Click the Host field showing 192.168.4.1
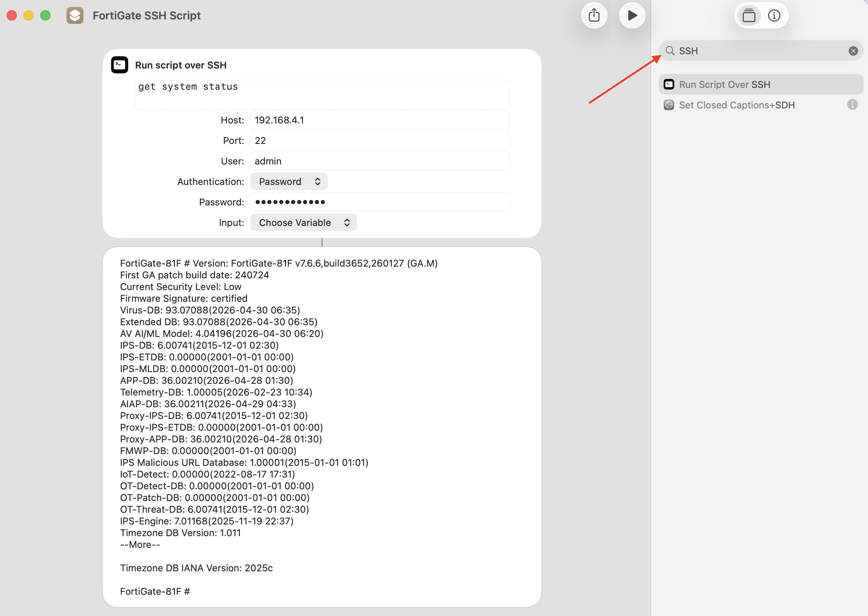The image size is (868, 616). tap(380, 120)
